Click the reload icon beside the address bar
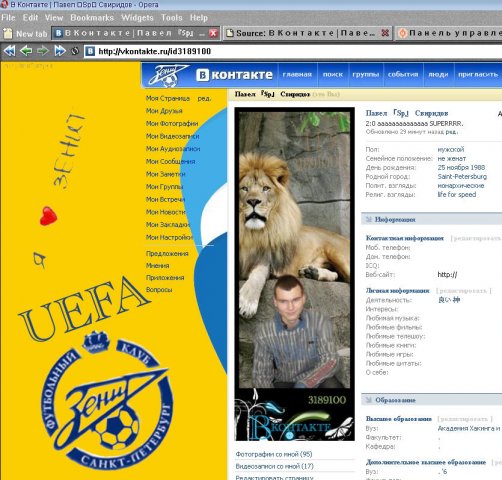The width and height of the screenshot is (502, 480). point(75,51)
